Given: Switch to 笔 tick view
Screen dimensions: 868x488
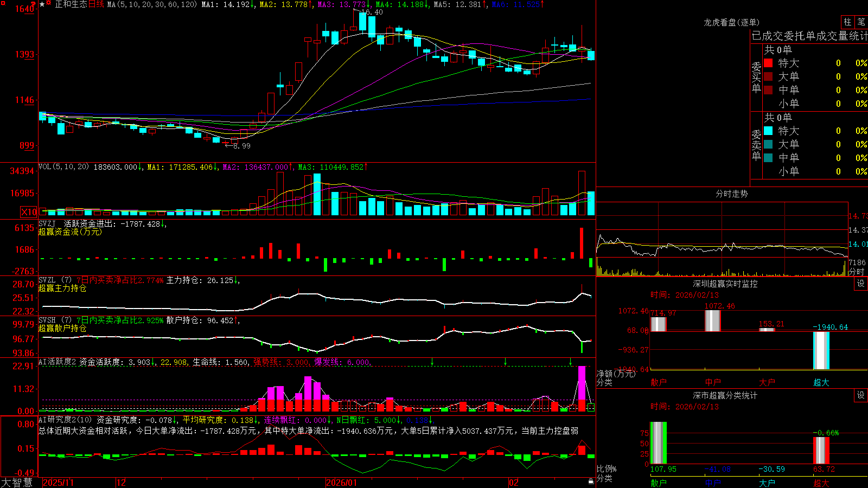Looking at the screenshot, I should [861, 22].
